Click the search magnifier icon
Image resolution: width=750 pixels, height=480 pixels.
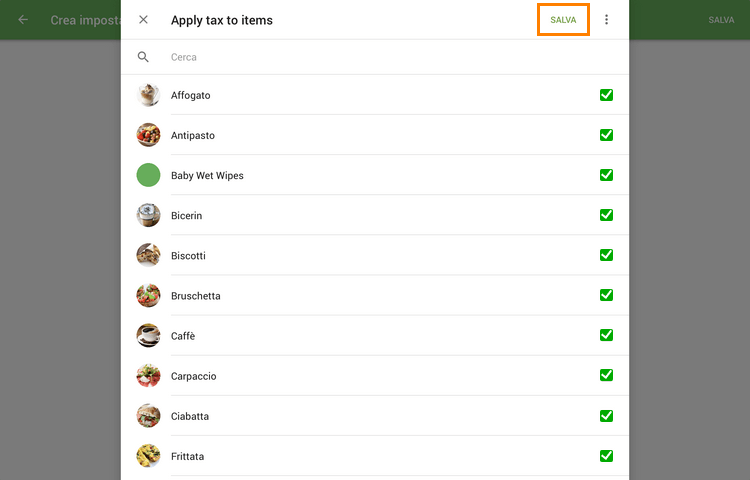[x=143, y=57]
